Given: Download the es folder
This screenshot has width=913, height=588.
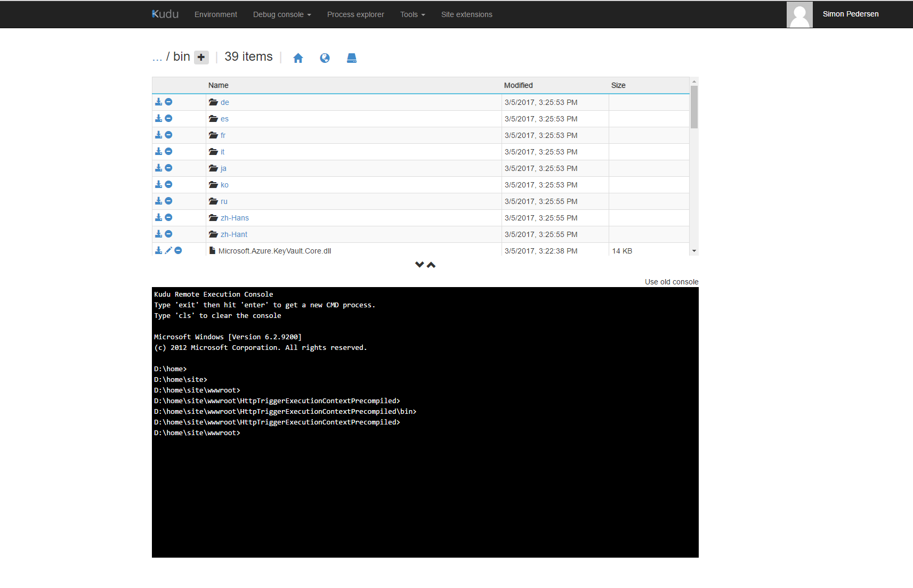Looking at the screenshot, I should 158,118.
